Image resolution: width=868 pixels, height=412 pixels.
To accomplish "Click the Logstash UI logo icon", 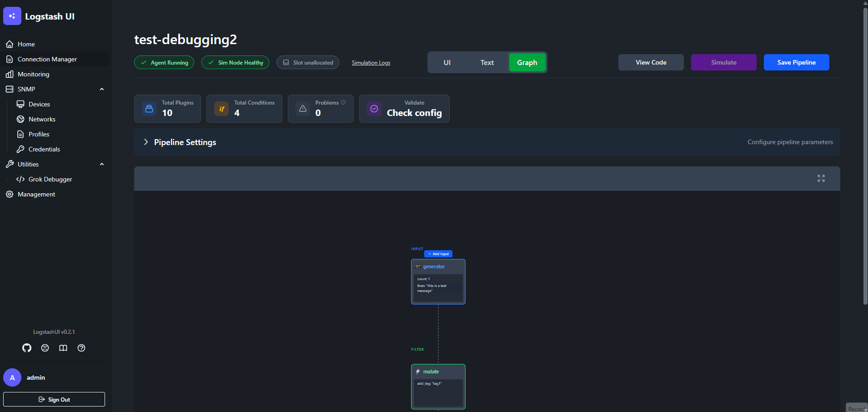I will [x=12, y=16].
